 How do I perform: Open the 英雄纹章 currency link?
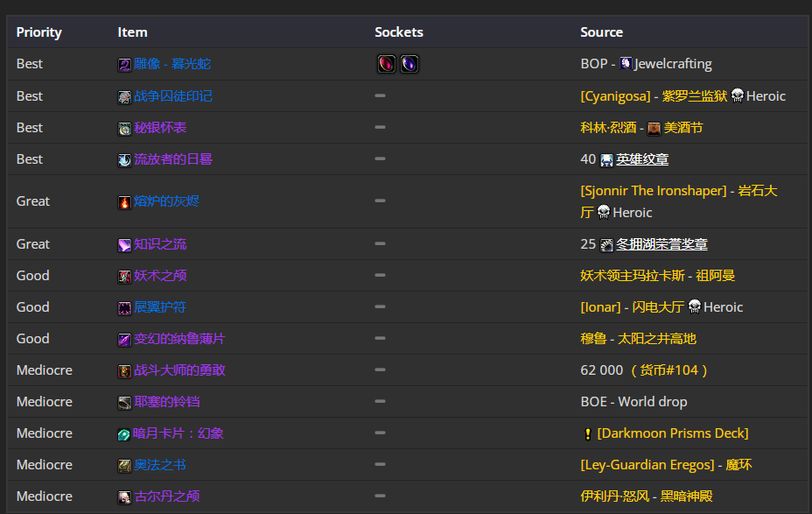pos(642,159)
